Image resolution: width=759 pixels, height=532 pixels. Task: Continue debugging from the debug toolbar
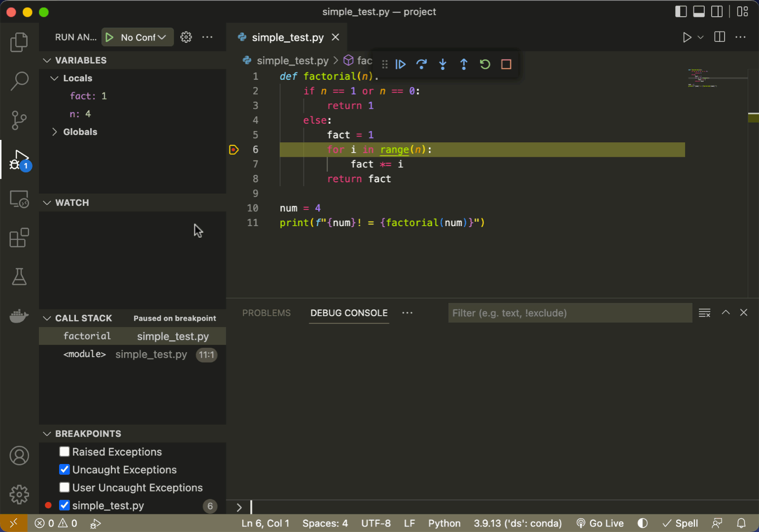point(400,64)
